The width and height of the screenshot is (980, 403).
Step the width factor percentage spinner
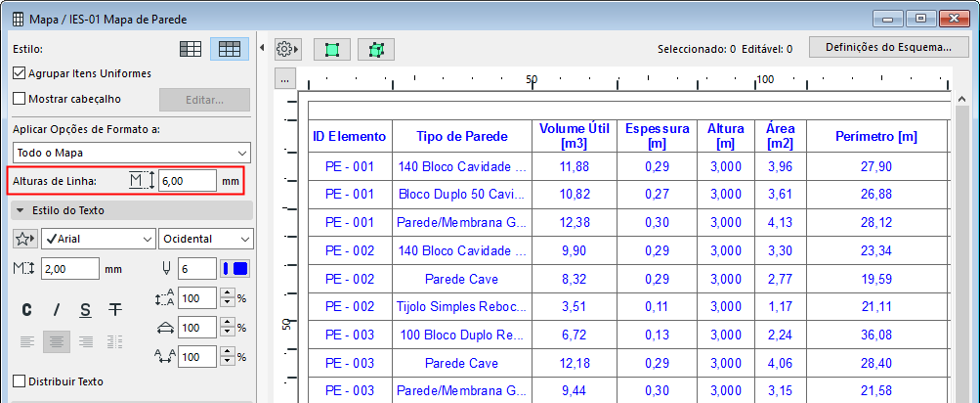pyautogui.click(x=228, y=327)
